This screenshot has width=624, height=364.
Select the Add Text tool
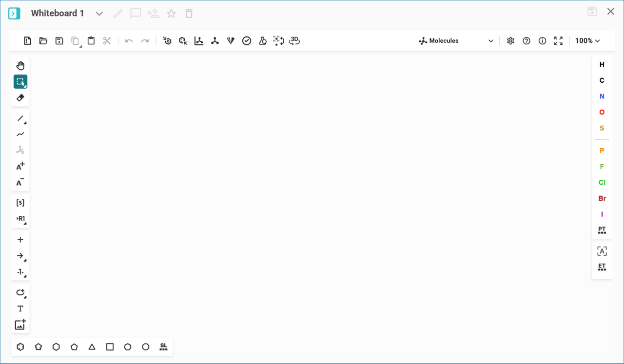[x=20, y=308]
